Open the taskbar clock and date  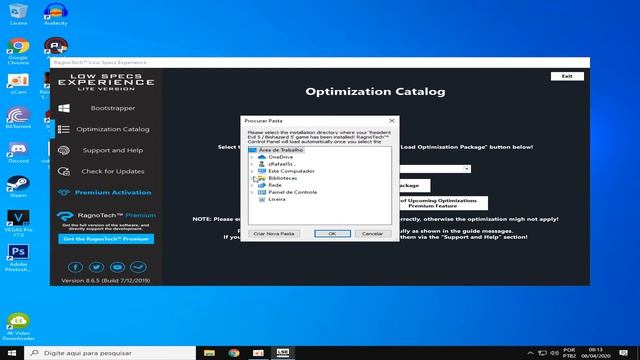[x=596, y=353]
